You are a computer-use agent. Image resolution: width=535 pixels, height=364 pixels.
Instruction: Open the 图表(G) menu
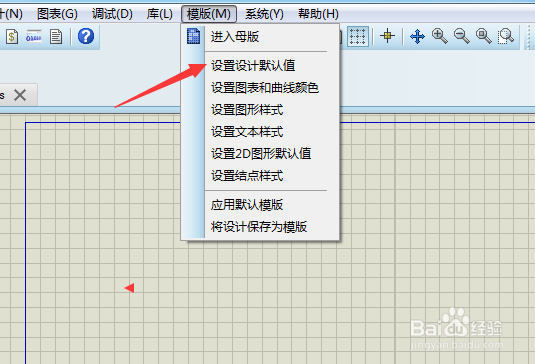click(57, 14)
